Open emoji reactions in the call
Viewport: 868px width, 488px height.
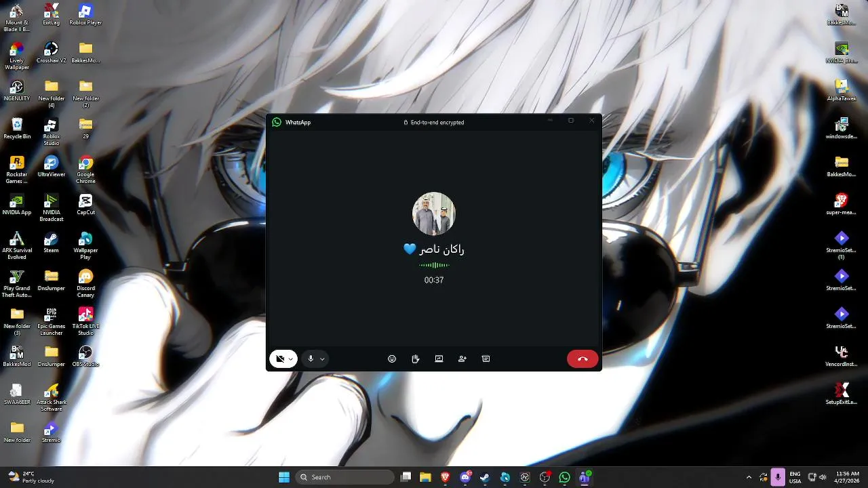(x=392, y=359)
